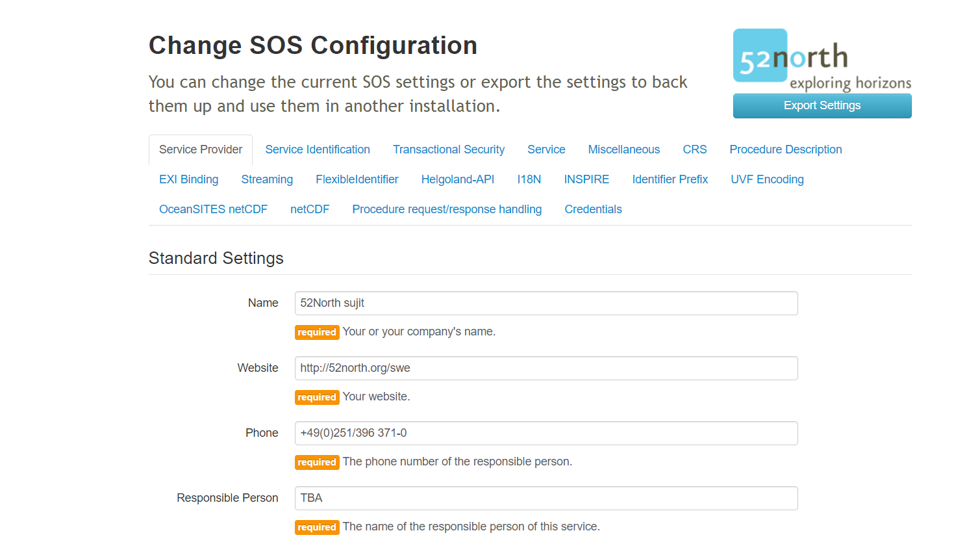Screen dimensions: 980x546
Task: Open the Service tab
Action: [x=546, y=149]
